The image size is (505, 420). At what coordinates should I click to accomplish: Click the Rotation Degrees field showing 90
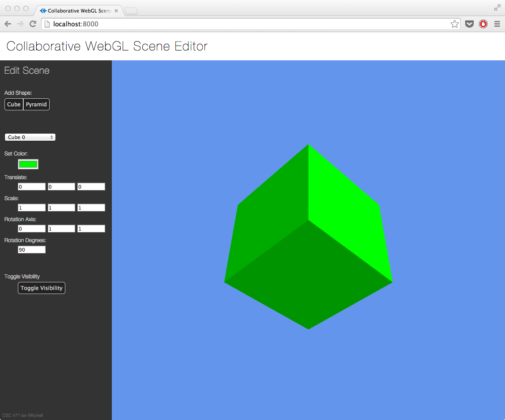32,250
